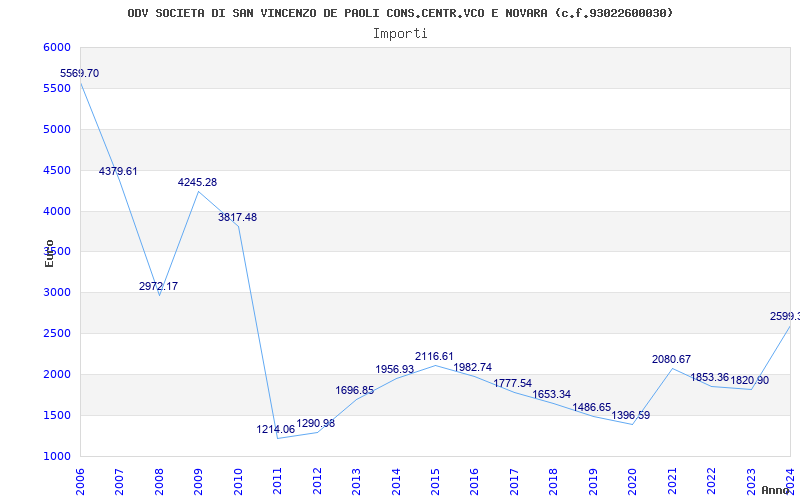Click the 1486.65 value label
The height and width of the screenshot is (500, 800).
592,408
